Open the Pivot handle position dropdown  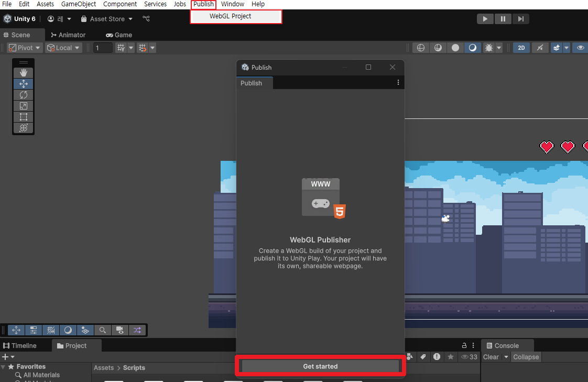(25, 48)
